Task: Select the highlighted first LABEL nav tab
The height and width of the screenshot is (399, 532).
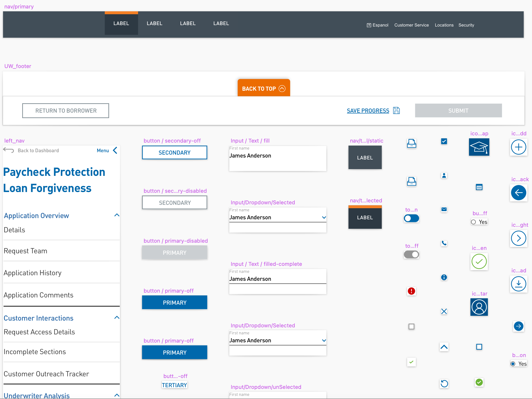Action: click(121, 23)
